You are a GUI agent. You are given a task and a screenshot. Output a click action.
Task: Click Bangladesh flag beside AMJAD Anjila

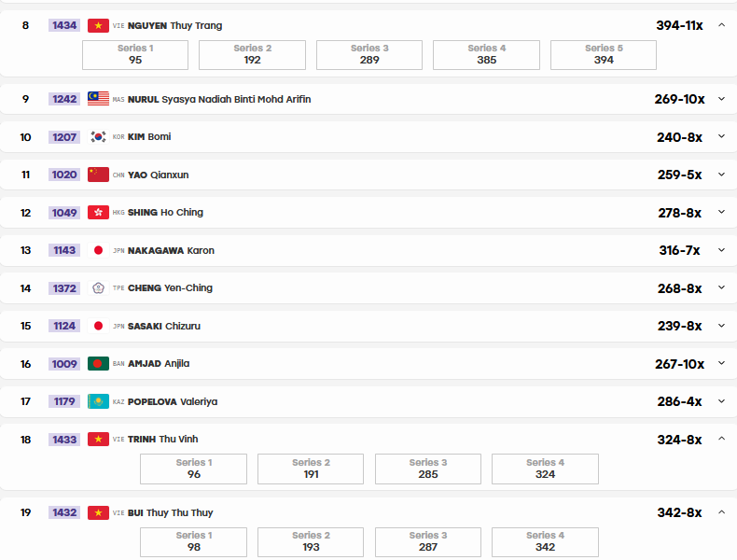coord(98,363)
